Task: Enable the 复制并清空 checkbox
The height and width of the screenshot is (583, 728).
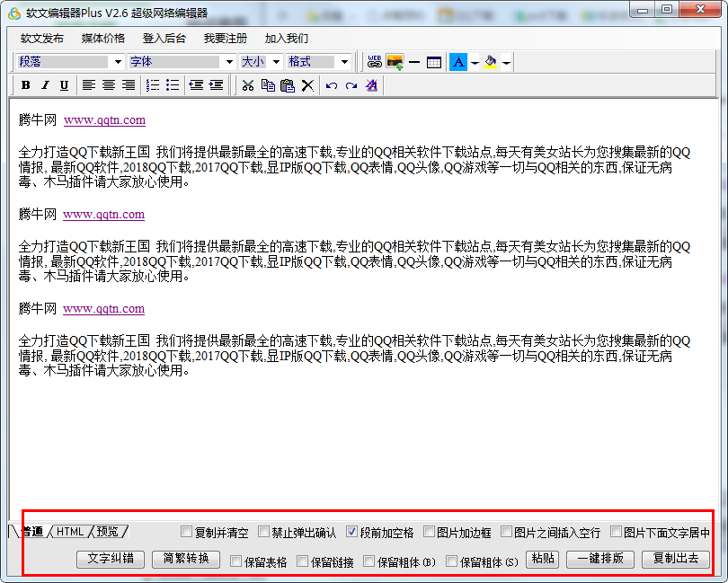Action: click(187, 532)
